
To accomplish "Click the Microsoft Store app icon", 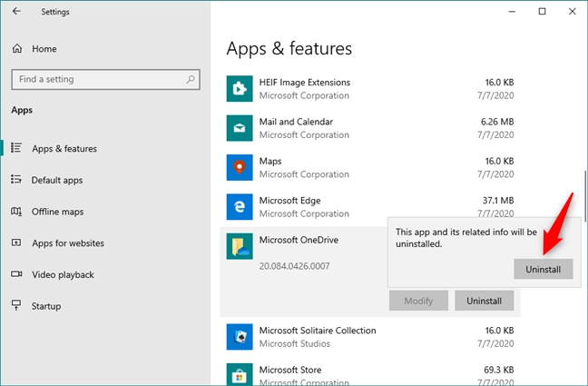I will (240, 374).
